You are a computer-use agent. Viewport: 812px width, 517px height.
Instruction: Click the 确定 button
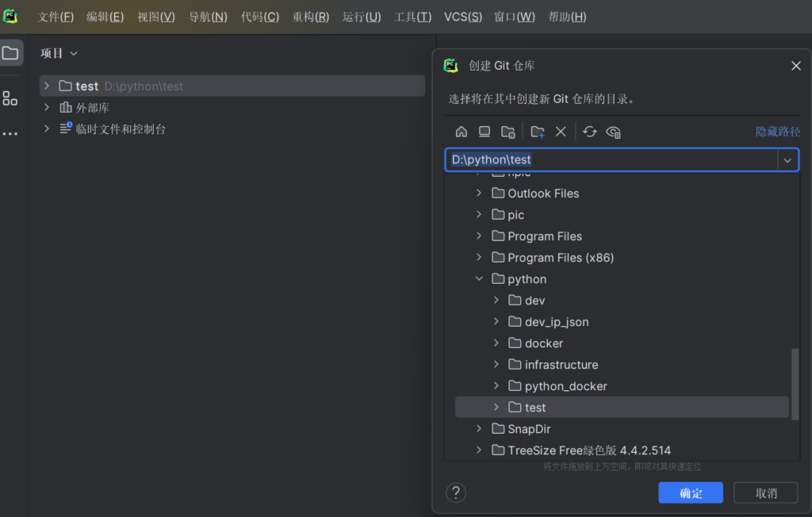click(691, 493)
